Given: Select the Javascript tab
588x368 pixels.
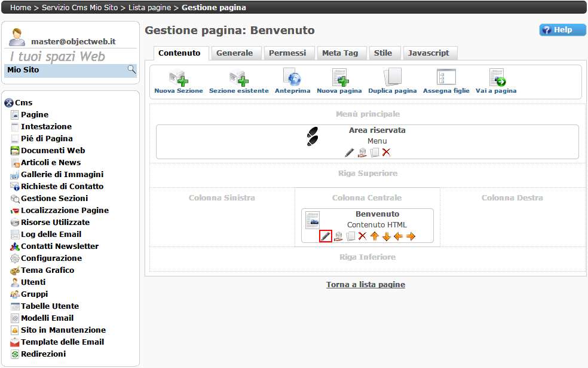Looking at the screenshot, I should click(x=428, y=53).
